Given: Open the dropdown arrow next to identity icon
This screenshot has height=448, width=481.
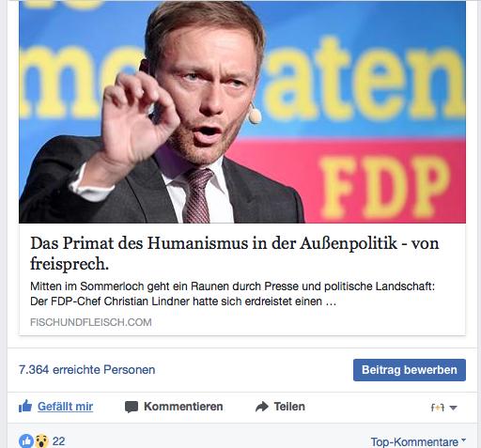Looking at the screenshot, I should point(453,408).
